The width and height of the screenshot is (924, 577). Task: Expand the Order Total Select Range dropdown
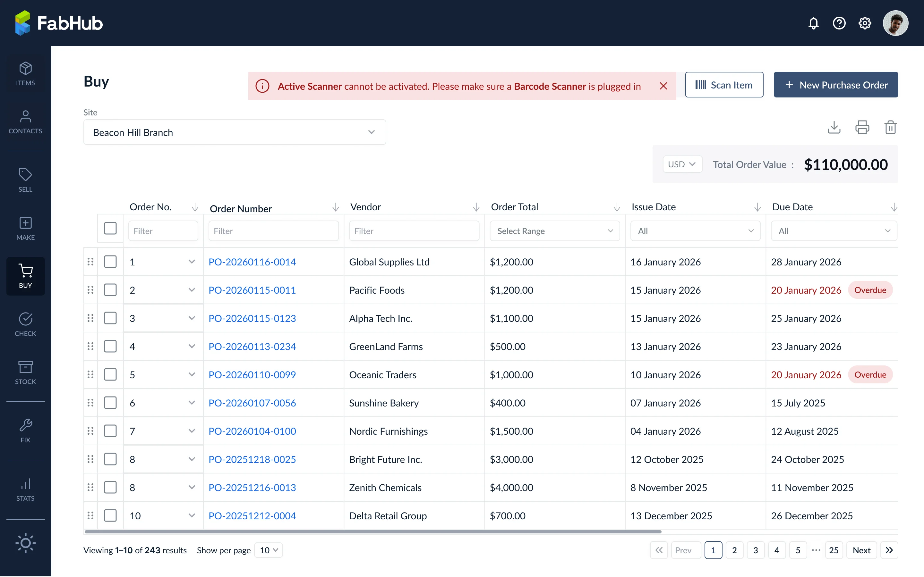pos(554,231)
